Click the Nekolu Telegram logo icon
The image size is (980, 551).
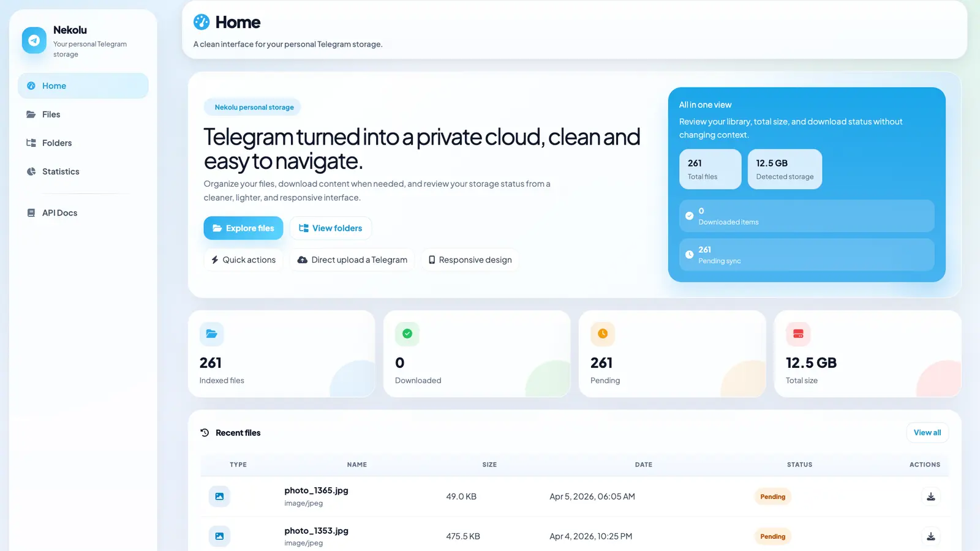pos(34,40)
